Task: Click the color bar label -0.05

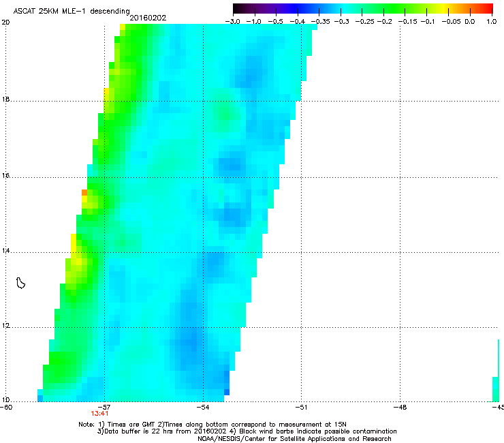Action: [451, 22]
